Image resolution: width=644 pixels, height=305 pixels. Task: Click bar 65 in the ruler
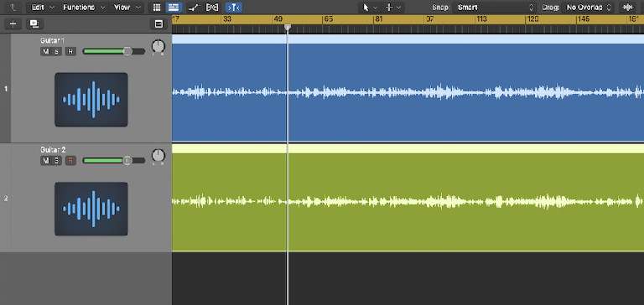pos(328,19)
